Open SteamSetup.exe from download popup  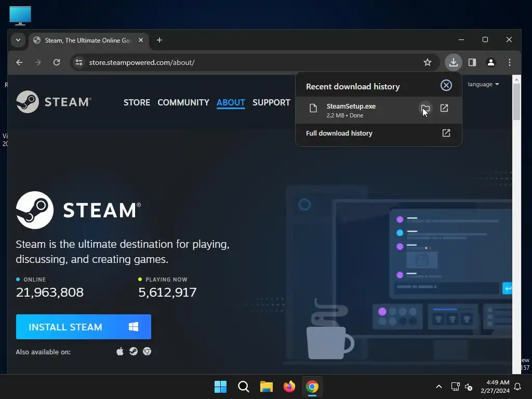[444, 108]
